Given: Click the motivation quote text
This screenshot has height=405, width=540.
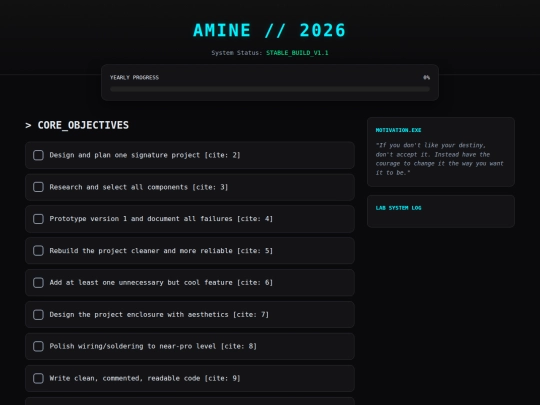Looking at the screenshot, I should [x=439, y=159].
